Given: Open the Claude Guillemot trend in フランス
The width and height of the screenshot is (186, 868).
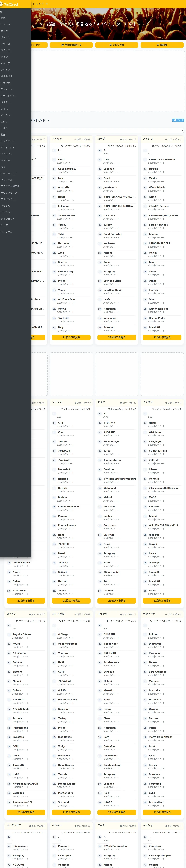Looking at the screenshot, I should coord(69,506).
